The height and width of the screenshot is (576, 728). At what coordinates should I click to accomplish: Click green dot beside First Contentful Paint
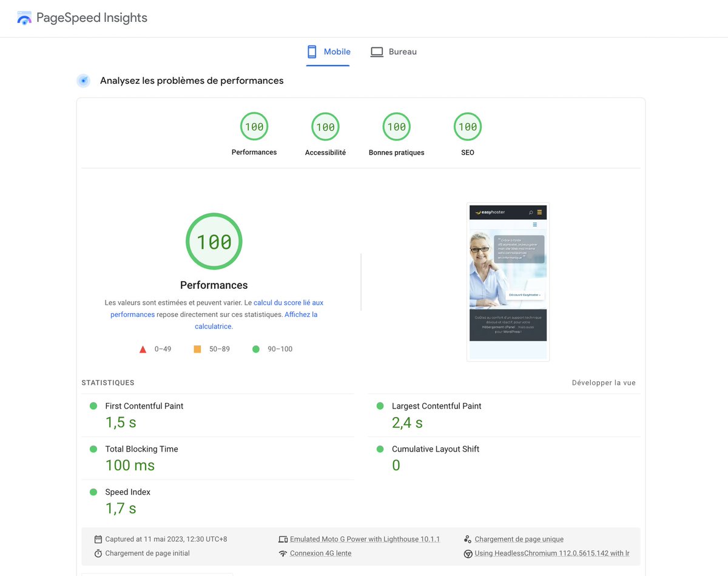pyautogui.click(x=93, y=406)
